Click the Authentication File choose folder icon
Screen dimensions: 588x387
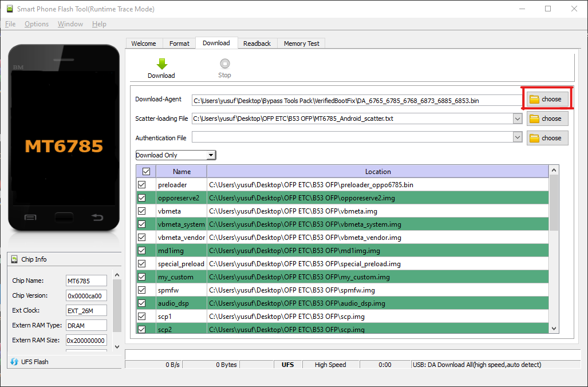coord(535,139)
